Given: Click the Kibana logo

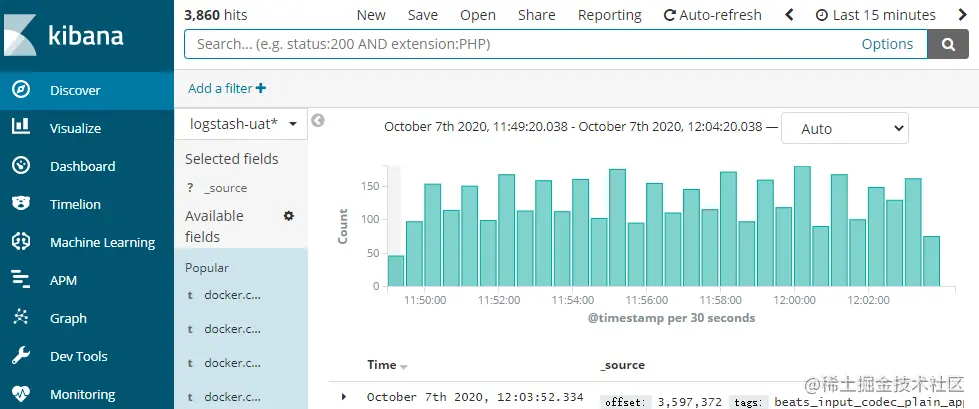Looking at the screenshot, I should (64, 36).
